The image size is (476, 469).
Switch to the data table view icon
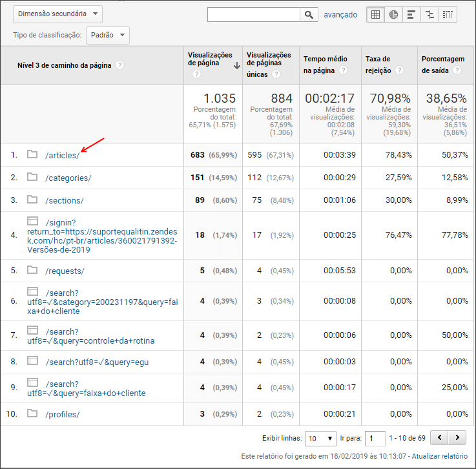(375, 15)
